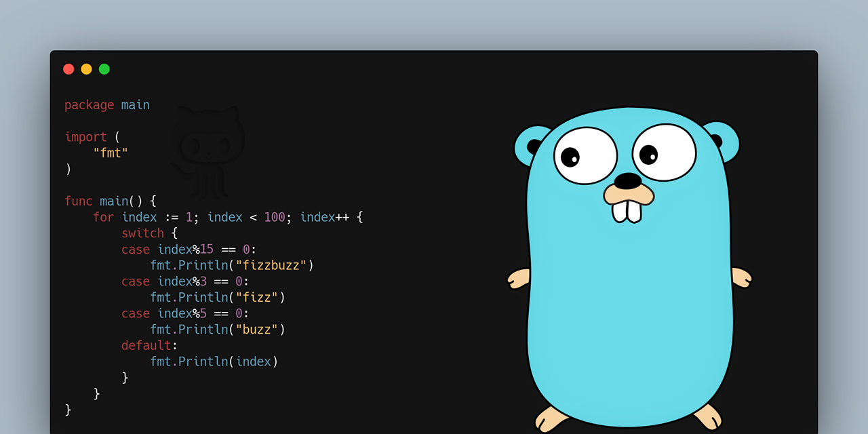
Task: Select the case index%15 condition
Action: [187, 249]
